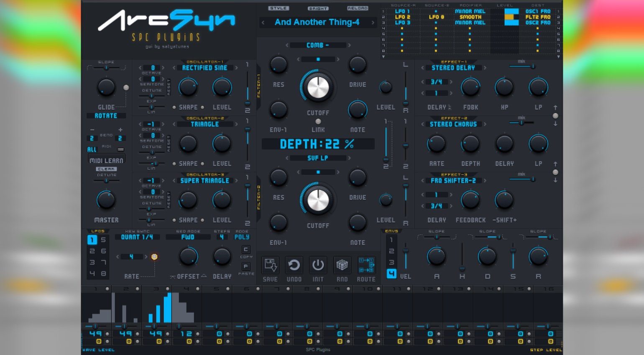Screen dimensions: 644x355
Task: Next filter type after COMB -
Action: pos(349,45)
